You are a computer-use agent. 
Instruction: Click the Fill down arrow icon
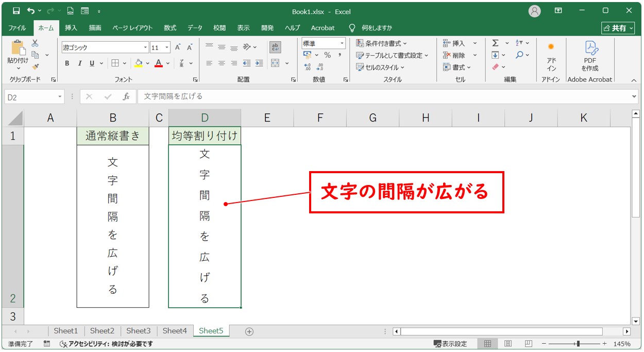tap(495, 55)
